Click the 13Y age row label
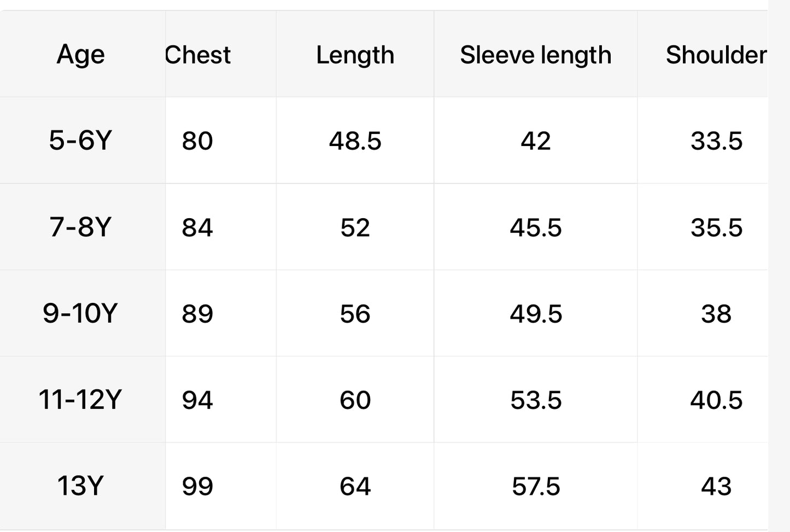The width and height of the screenshot is (790, 532). [80, 486]
